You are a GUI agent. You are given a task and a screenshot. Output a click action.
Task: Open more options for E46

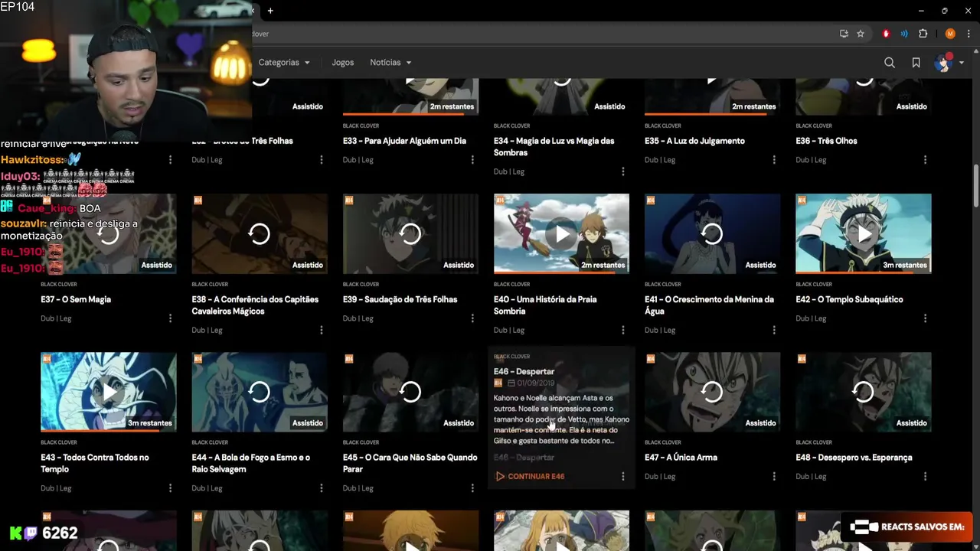click(623, 476)
